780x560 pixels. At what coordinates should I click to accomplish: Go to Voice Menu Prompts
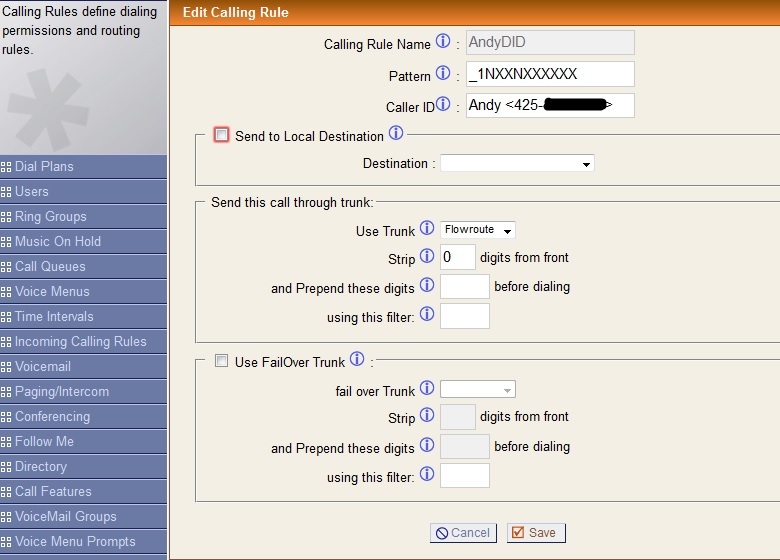coord(84,541)
